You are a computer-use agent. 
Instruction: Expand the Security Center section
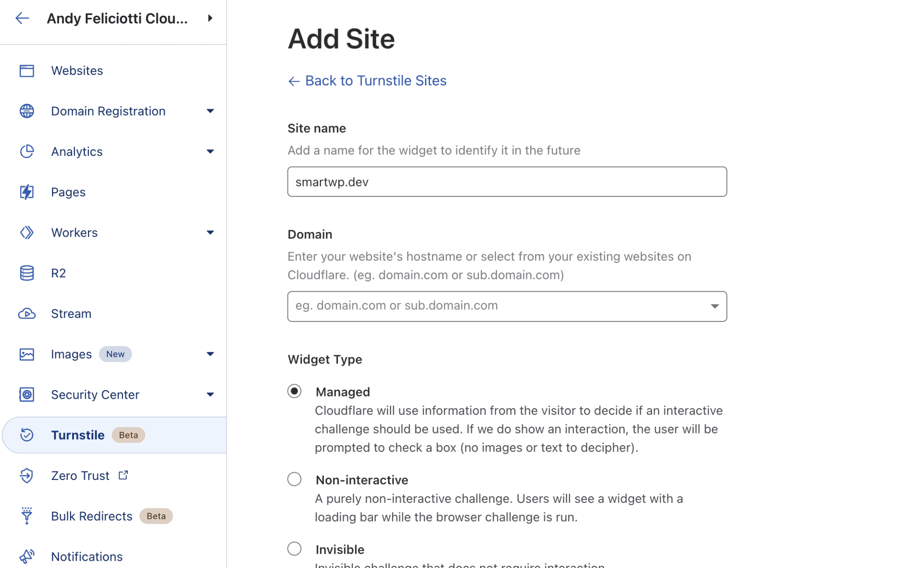210,394
